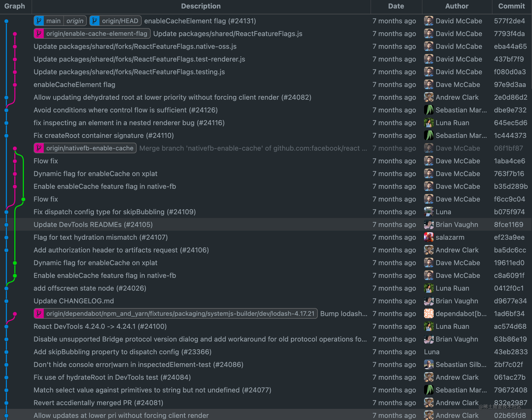Select commit "Update packages/shared/ReactFeatureFlags.js"
Image resolution: width=532 pixels, height=420 pixels.
click(x=228, y=34)
